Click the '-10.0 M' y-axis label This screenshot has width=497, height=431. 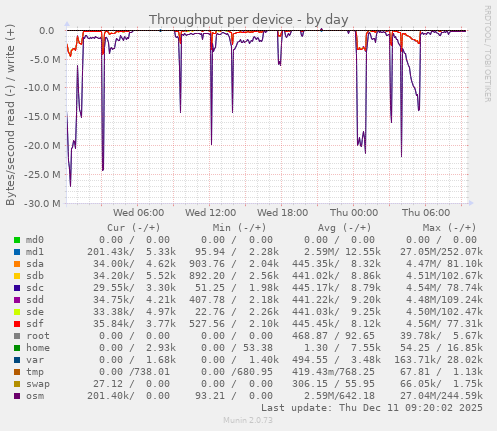(42, 88)
